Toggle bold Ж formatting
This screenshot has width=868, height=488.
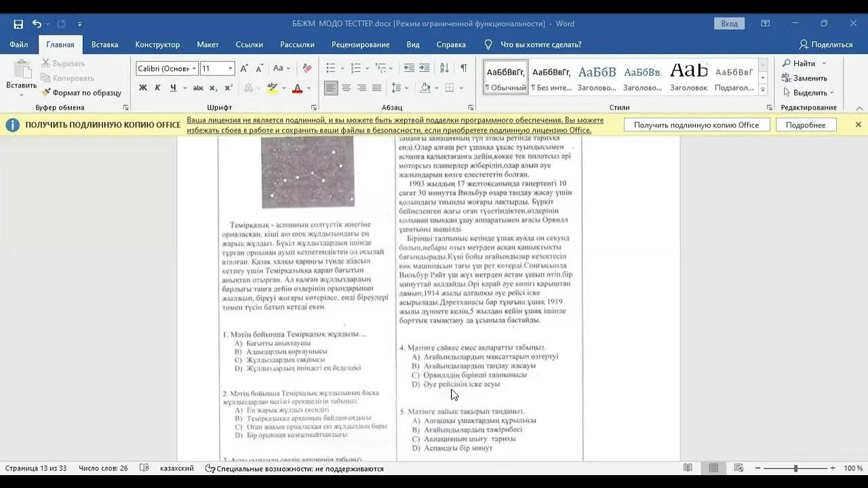(x=142, y=88)
